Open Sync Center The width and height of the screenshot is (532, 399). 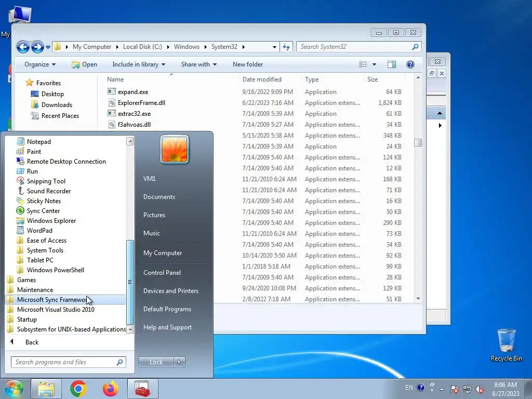[43, 210]
